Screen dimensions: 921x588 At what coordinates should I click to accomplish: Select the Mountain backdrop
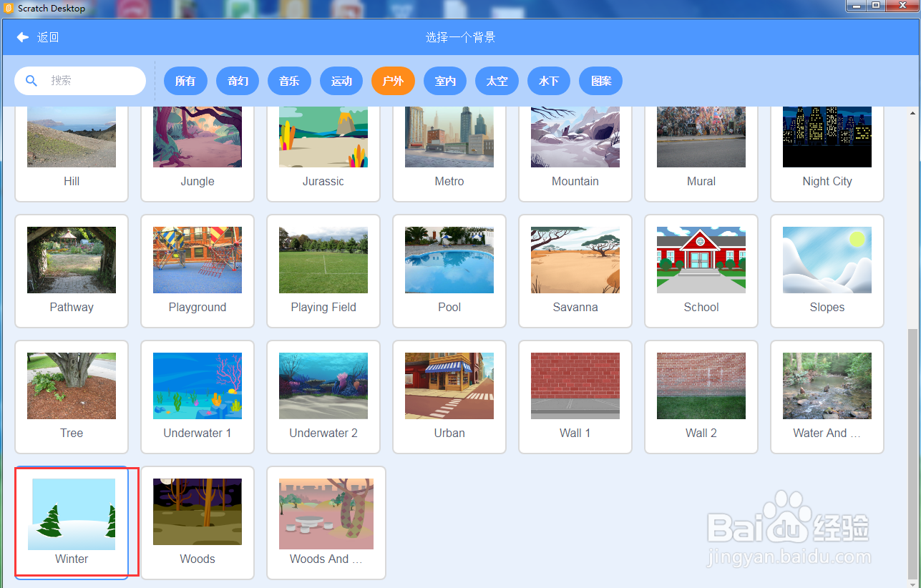(x=575, y=153)
